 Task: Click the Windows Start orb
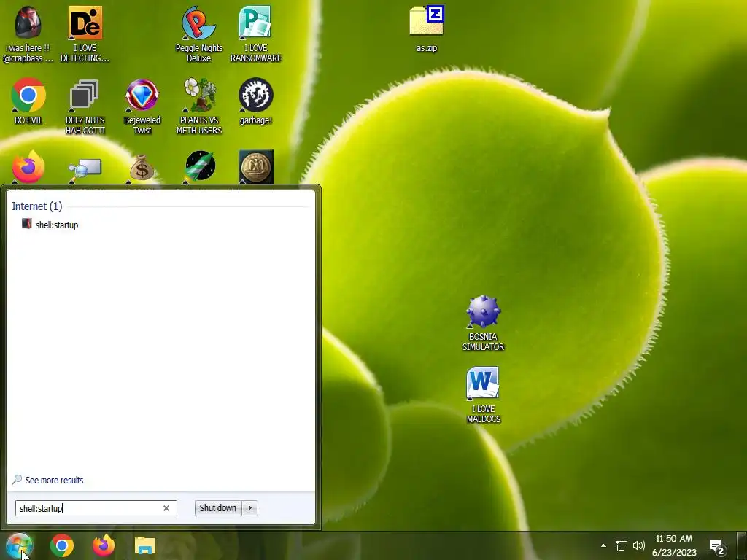click(20, 545)
